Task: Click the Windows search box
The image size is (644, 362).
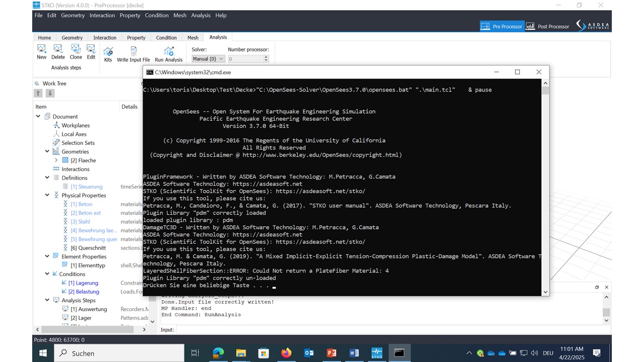Action: tap(120, 353)
